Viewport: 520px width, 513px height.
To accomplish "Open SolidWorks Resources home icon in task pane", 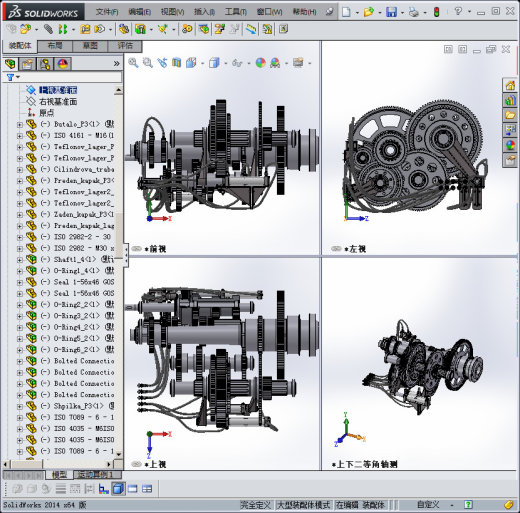I will tap(510, 86).
